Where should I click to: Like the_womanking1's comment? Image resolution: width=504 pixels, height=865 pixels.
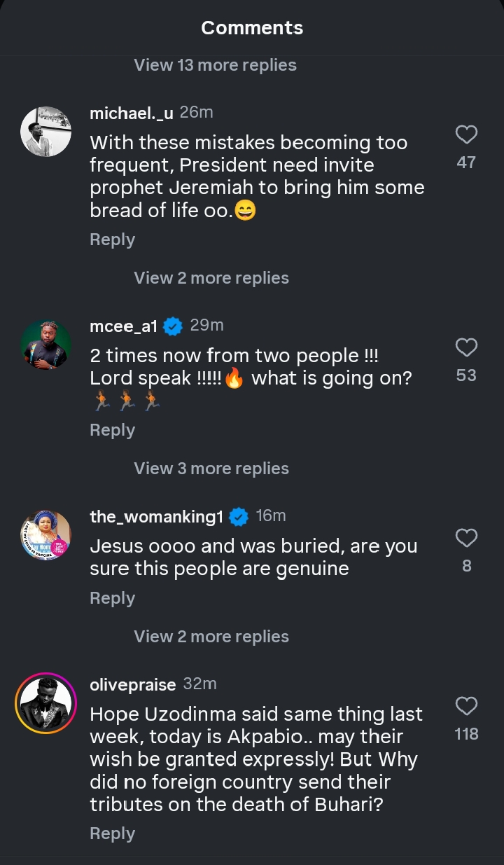coord(466,538)
